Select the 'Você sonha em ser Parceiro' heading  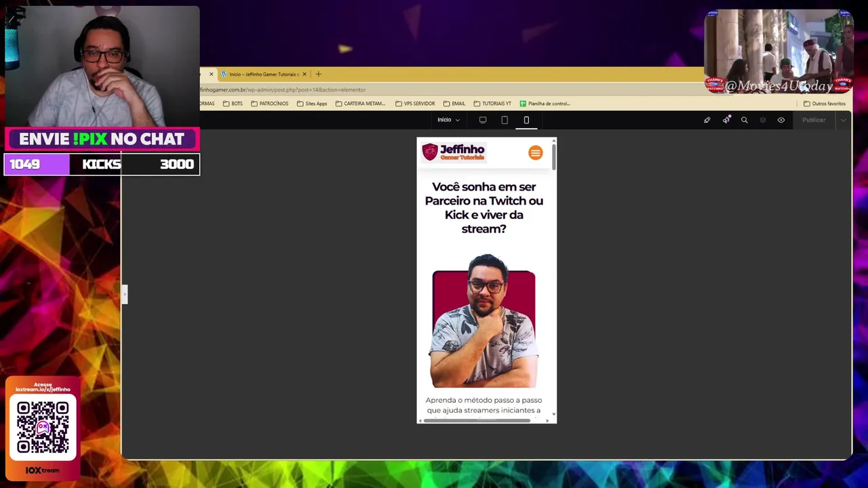(x=484, y=207)
